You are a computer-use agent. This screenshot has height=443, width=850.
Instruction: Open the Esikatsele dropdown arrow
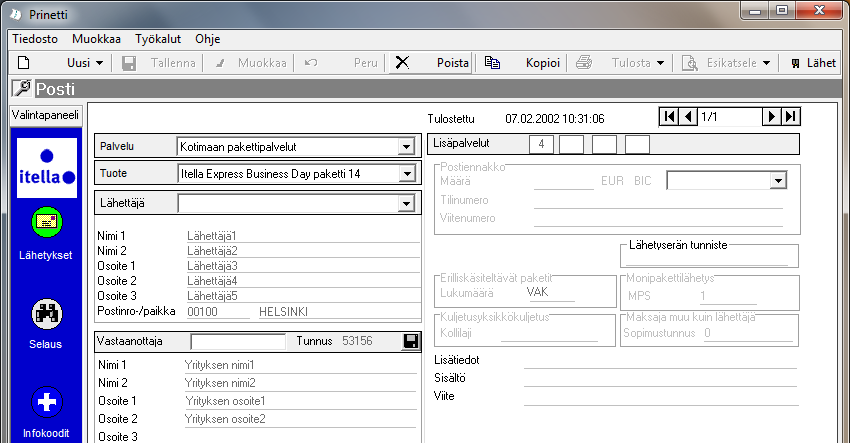(767, 63)
